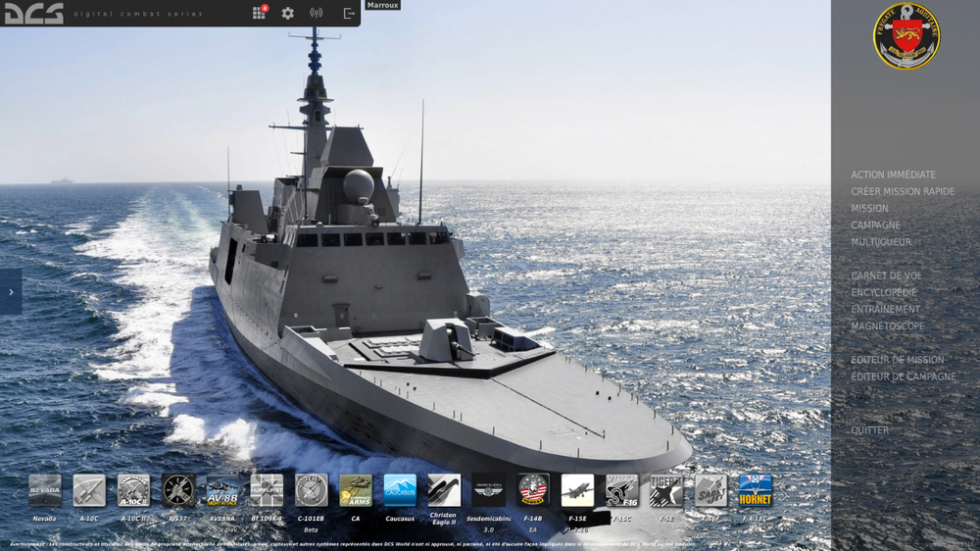Select the Bf 109 K-4 module icon
980x551 pixels.
click(267, 489)
